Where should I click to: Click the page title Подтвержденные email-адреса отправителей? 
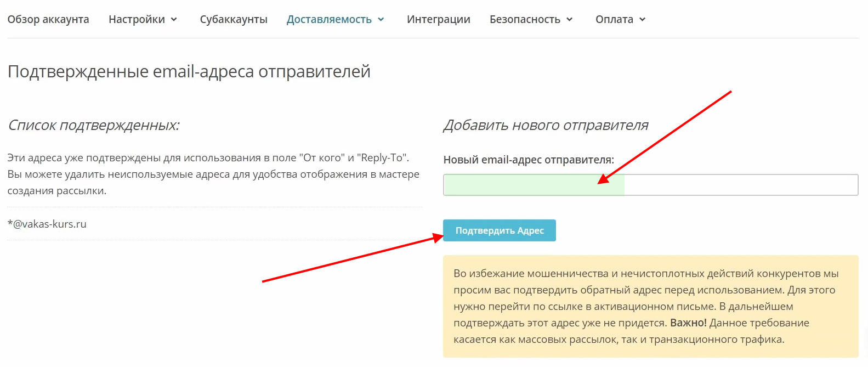(189, 71)
